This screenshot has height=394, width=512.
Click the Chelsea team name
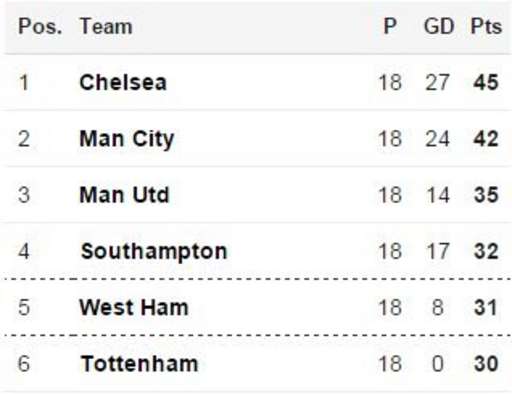[123, 82]
